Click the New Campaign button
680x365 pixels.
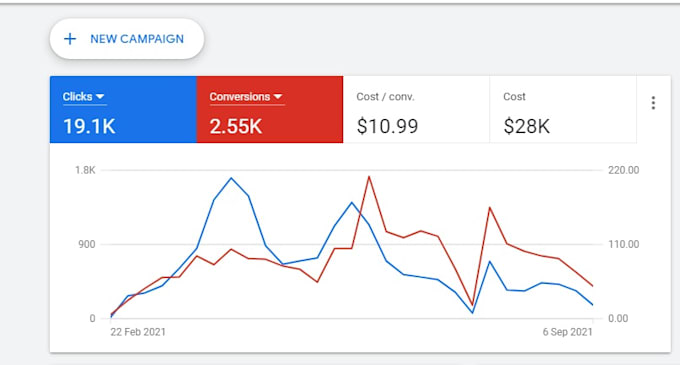coord(127,39)
